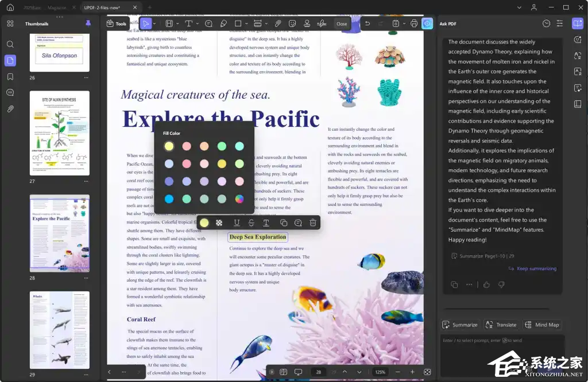Expand the text comment tool dropdown arrow

197,24
